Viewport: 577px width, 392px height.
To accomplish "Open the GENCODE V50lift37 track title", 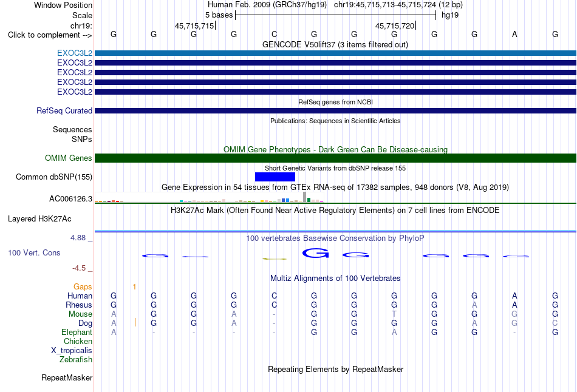I will click(335, 45).
